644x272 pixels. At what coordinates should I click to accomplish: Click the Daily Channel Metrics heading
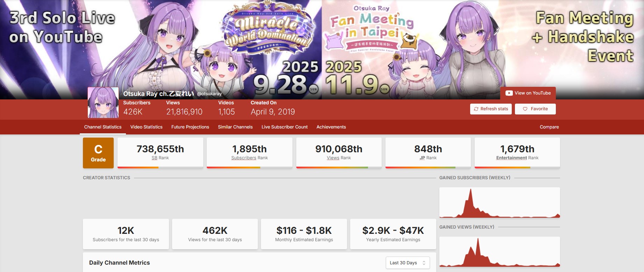119,263
